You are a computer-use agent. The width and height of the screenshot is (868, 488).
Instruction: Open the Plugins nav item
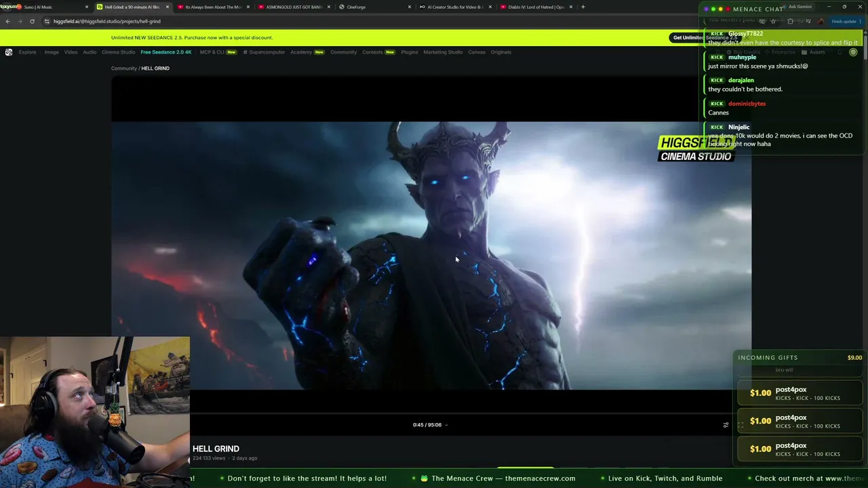410,52
